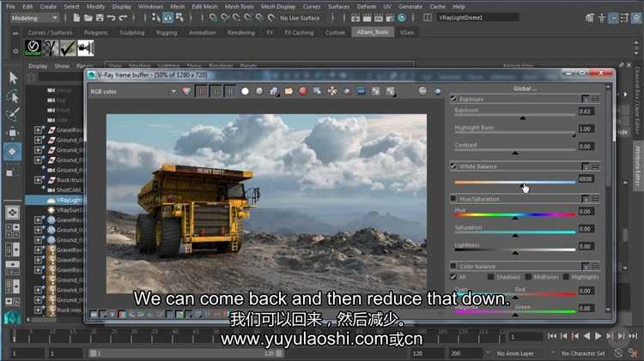Screen dimensions: 644x361
Task: Enable the Color Balance checkbox
Action: coord(453,266)
